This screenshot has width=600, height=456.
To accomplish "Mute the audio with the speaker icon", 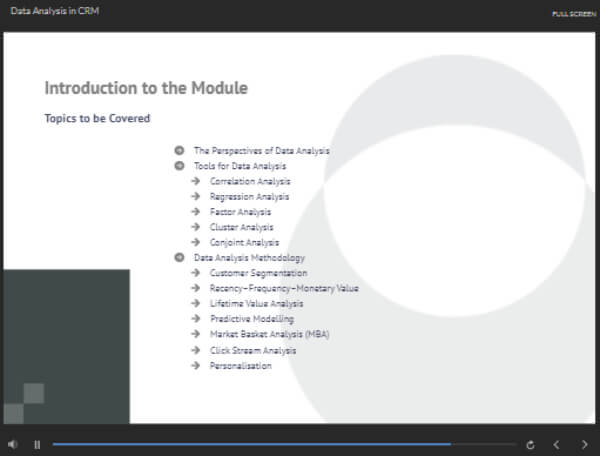I will click(x=13, y=445).
